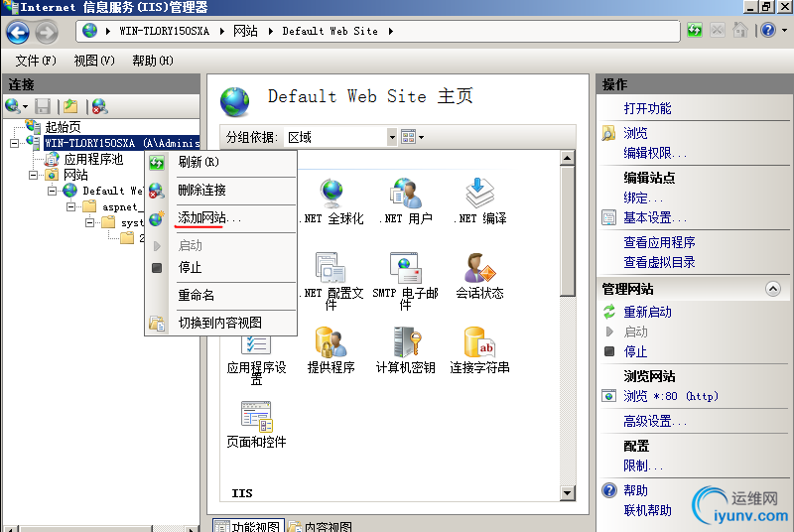Expand the arrow after Default Web Site in address bar

coord(390,32)
